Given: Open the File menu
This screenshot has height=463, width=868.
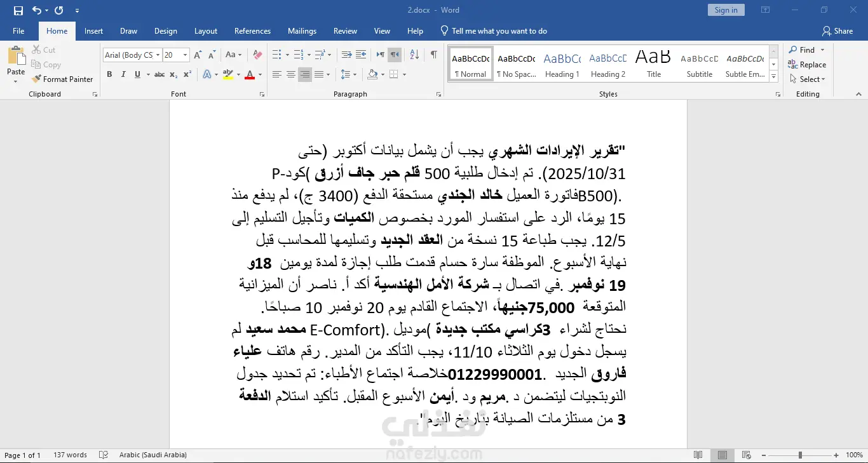Looking at the screenshot, I should (18, 31).
